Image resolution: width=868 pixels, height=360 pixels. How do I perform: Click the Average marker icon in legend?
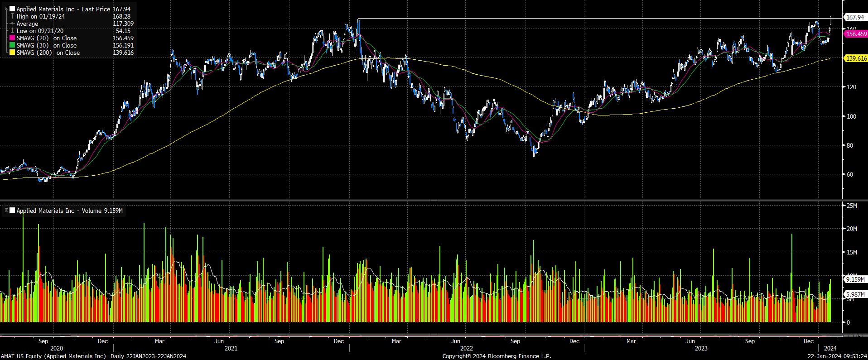(x=12, y=24)
